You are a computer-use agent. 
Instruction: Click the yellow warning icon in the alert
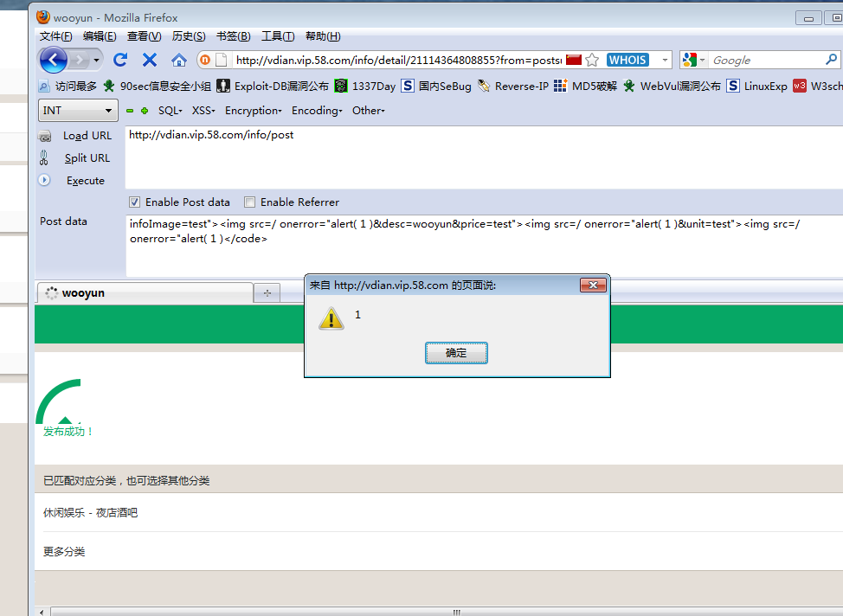click(x=331, y=318)
